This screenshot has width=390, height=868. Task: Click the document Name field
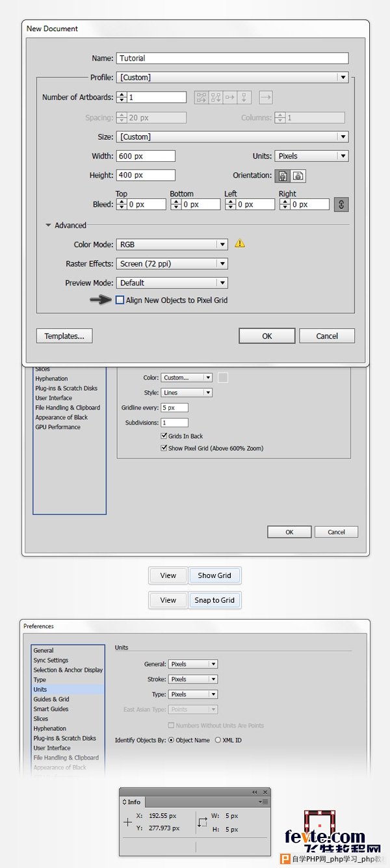[233, 58]
